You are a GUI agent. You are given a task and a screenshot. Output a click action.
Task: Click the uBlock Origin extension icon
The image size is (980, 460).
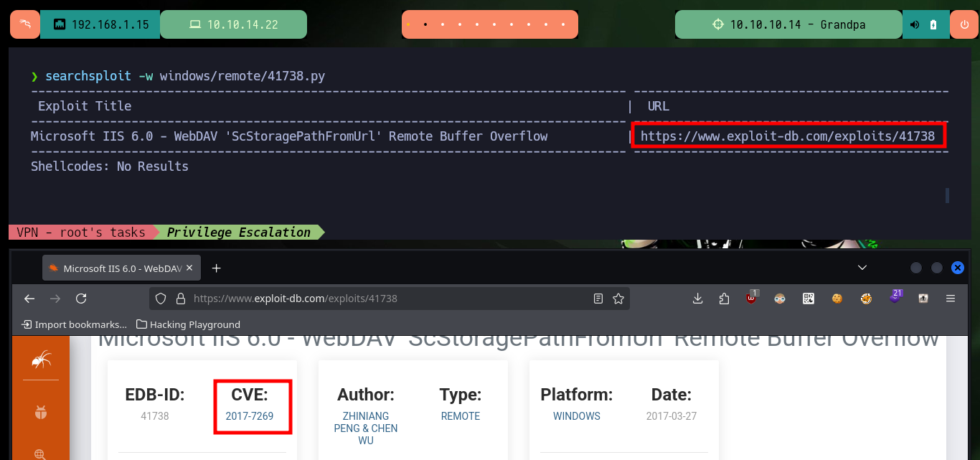pyautogui.click(x=752, y=297)
